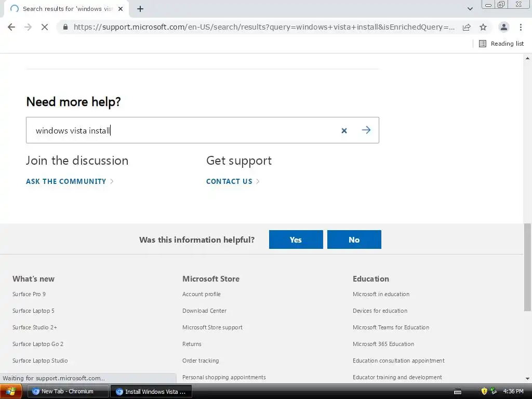Open the Contact Us link
The height and width of the screenshot is (399, 532).
click(233, 181)
